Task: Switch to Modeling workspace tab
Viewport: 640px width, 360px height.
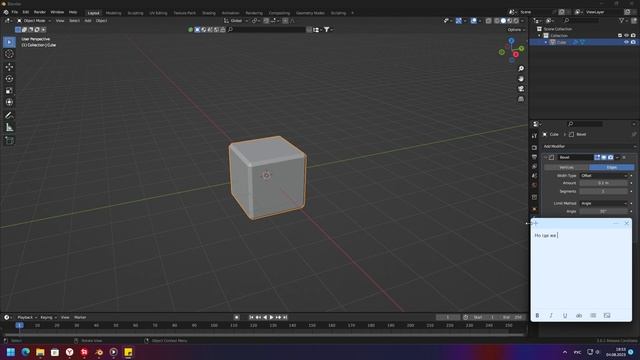Action: point(113,13)
